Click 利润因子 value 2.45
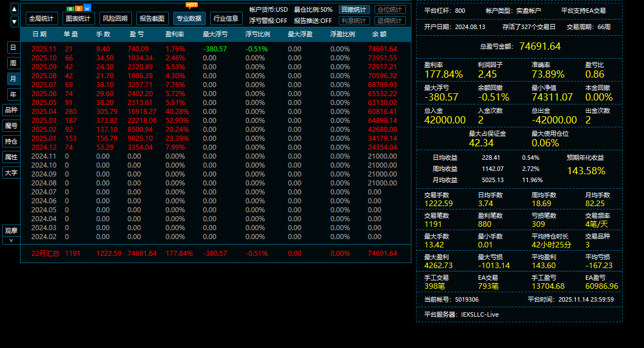This screenshot has width=644, height=348. click(x=487, y=74)
